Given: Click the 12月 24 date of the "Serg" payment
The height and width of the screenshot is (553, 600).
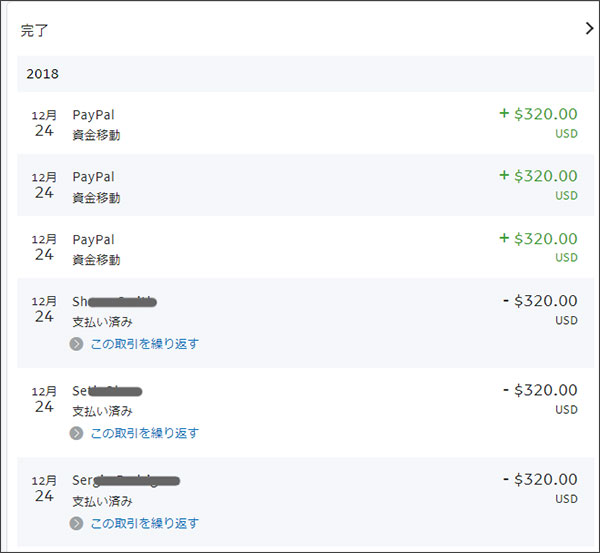Looking at the screenshot, I should [44, 489].
